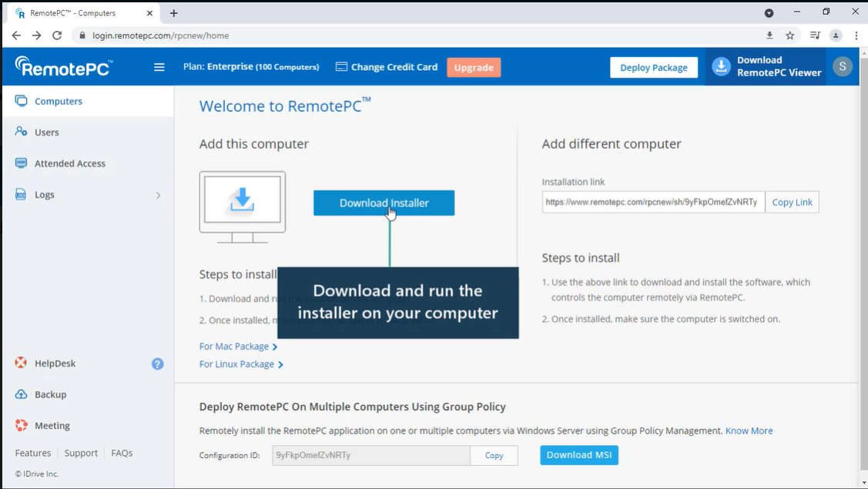The width and height of the screenshot is (868, 489).
Task: Click the Meeting sidebar icon
Action: pos(21,425)
